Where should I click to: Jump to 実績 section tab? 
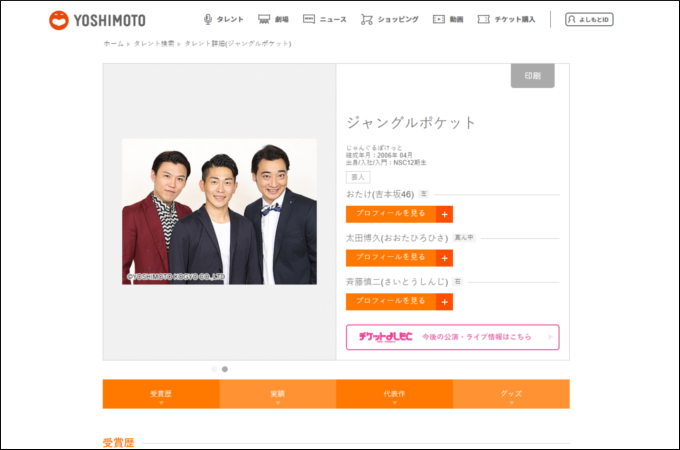pos(278,394)
